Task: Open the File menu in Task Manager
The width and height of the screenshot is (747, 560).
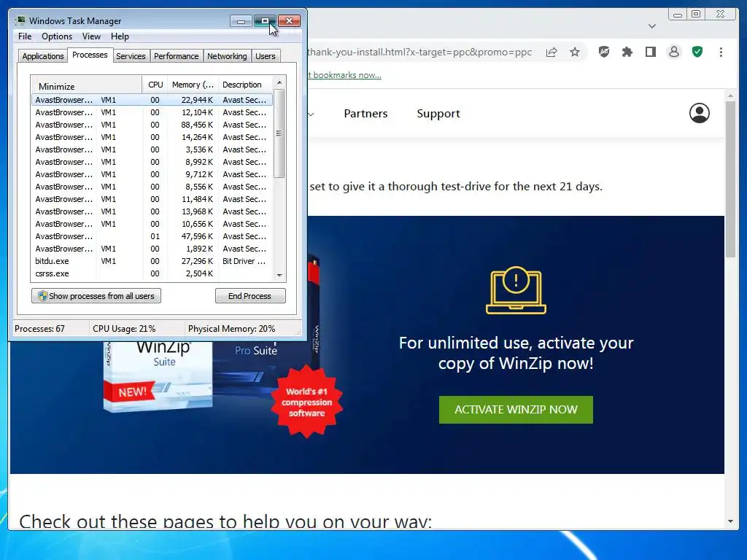Action: (x=25, y=36)
